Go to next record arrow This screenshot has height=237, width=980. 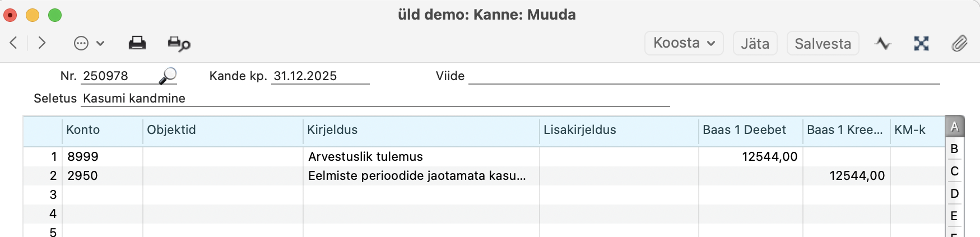click(x=41, y=43)
